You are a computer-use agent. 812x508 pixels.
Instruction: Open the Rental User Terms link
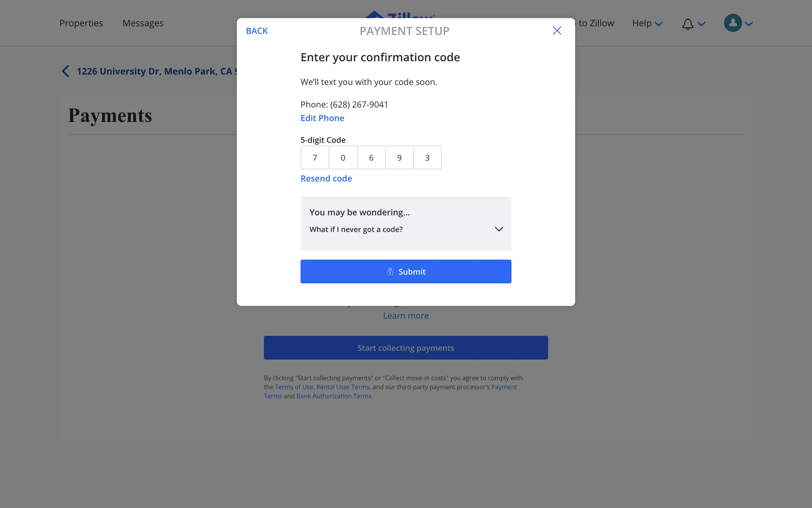click(x=343, y=387)
